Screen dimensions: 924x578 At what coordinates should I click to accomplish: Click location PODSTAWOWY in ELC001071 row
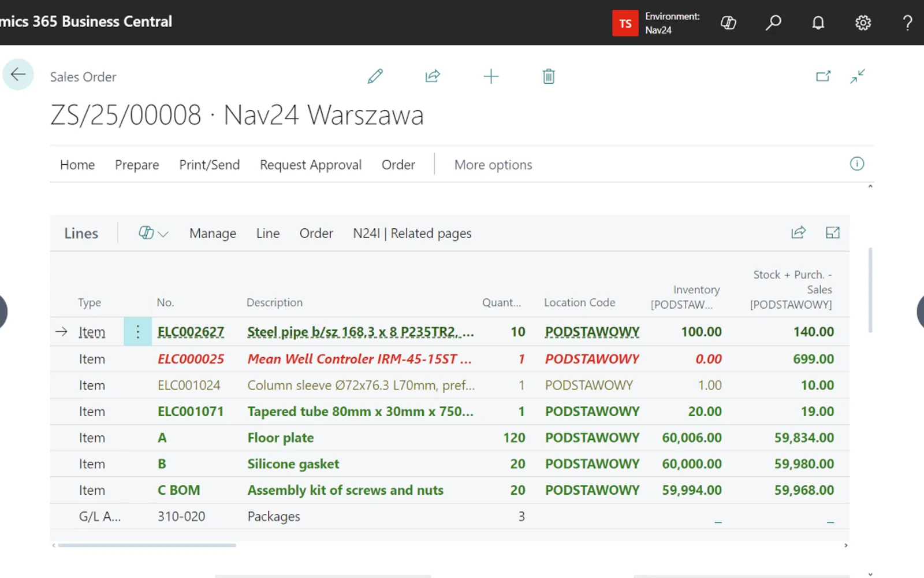coord(592,412)
